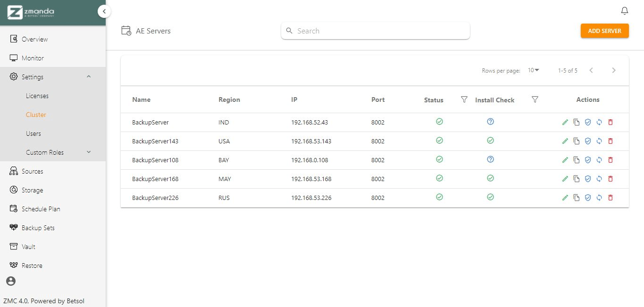Sync BackupServer using refresh icon

[x=599, y=122]
